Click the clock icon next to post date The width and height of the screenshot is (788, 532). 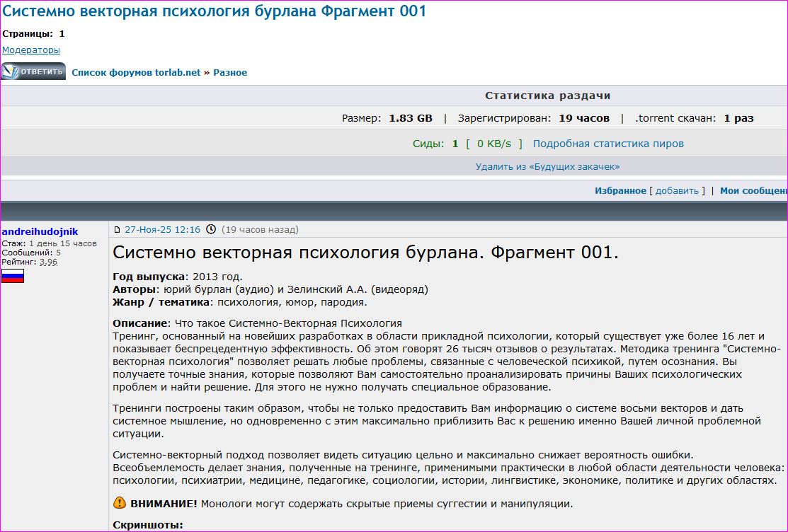(x=210, y=230)
